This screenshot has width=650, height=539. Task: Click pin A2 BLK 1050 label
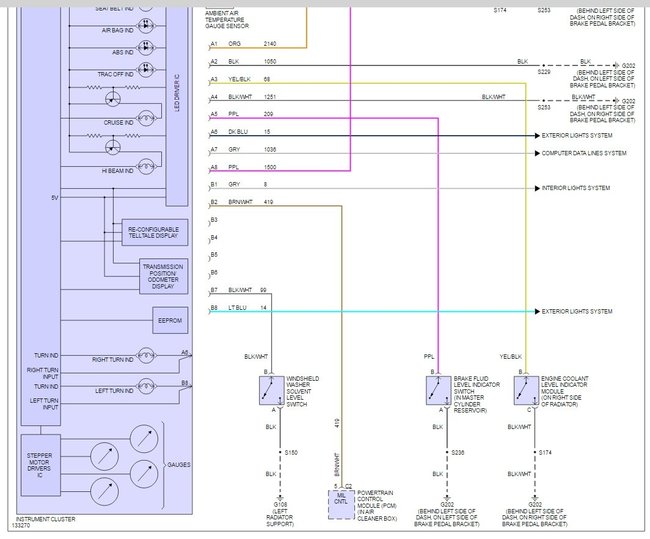[x=243, y=61]
